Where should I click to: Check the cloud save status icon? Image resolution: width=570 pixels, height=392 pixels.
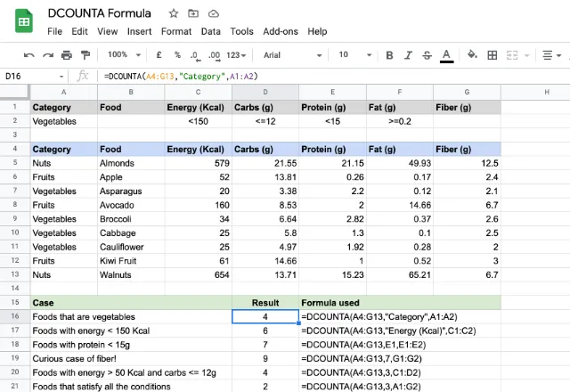tap(214, 14)
